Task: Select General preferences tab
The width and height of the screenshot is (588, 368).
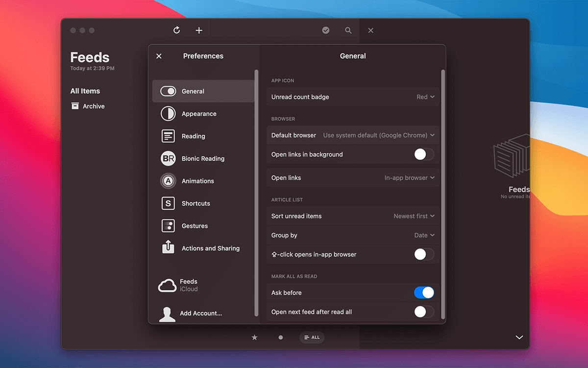Action: pos(203,91)
